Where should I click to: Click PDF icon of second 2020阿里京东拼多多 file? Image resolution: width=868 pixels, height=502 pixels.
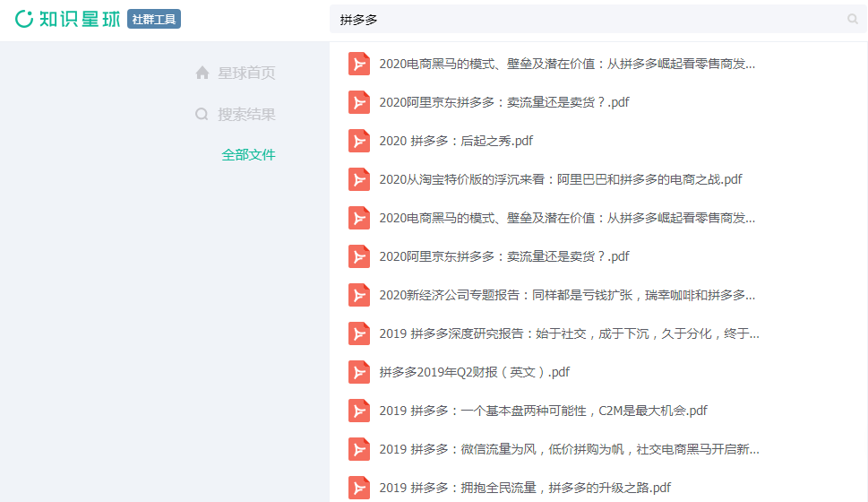coord(358,256)
